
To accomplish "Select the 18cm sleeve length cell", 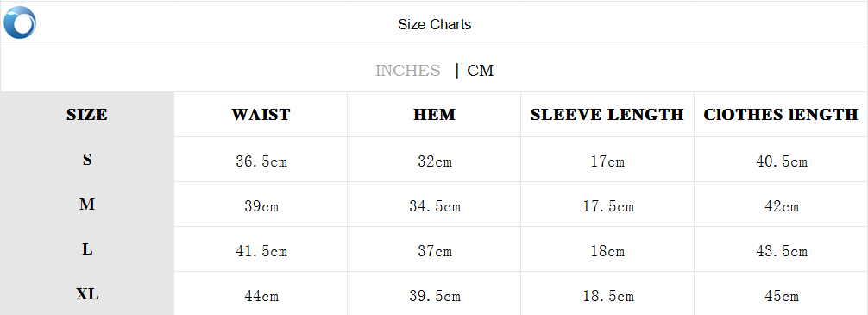I will point(607,251).
